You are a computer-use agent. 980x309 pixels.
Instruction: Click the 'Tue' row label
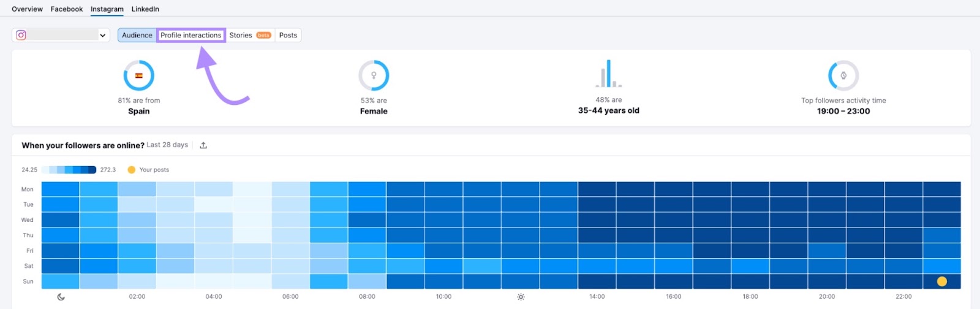tap(28, 205)
